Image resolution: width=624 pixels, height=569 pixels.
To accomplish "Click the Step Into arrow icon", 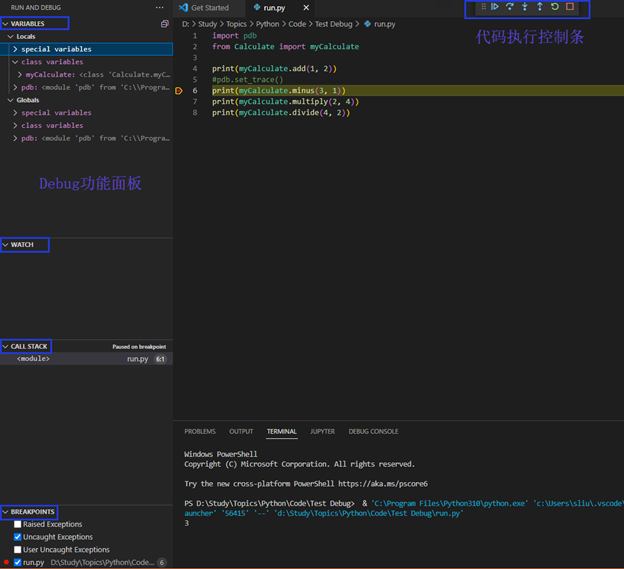I will pos(525,7).
